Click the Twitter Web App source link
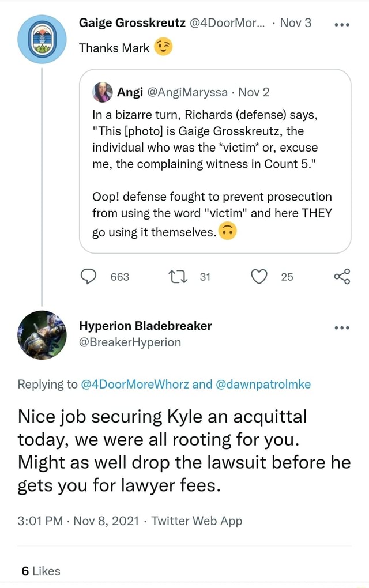 196,521
